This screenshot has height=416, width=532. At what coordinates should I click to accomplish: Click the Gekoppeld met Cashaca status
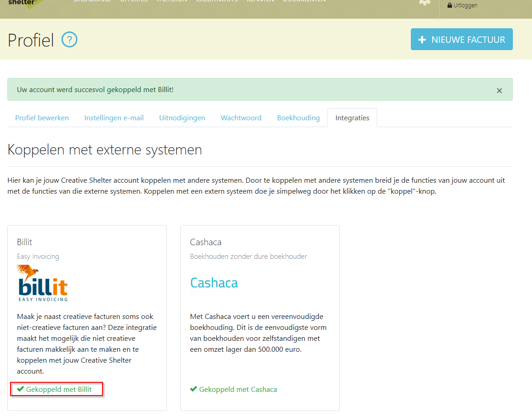(x=234, y=389)
